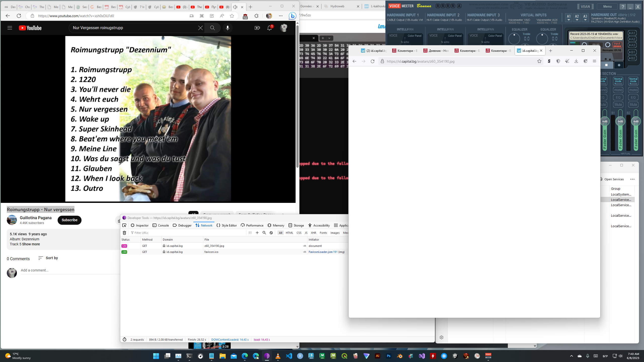
Task: Open the Windows Start menu
Action: click(x=156, y=356)
